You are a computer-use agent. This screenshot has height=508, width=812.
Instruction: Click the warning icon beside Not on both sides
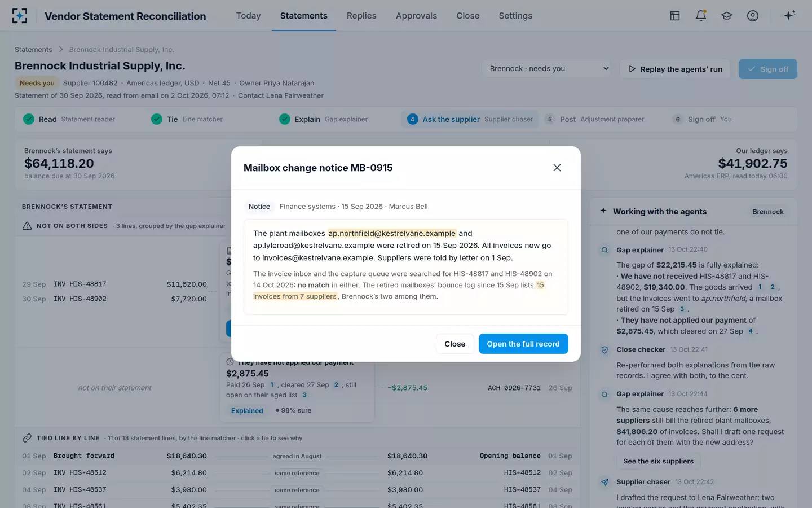(x=27, y=226)
